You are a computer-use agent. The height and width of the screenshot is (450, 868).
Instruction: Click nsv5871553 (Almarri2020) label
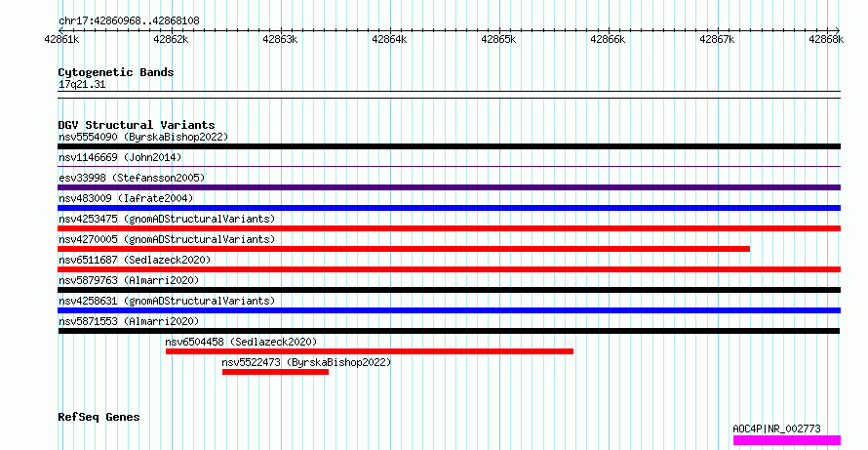[129, 321]
